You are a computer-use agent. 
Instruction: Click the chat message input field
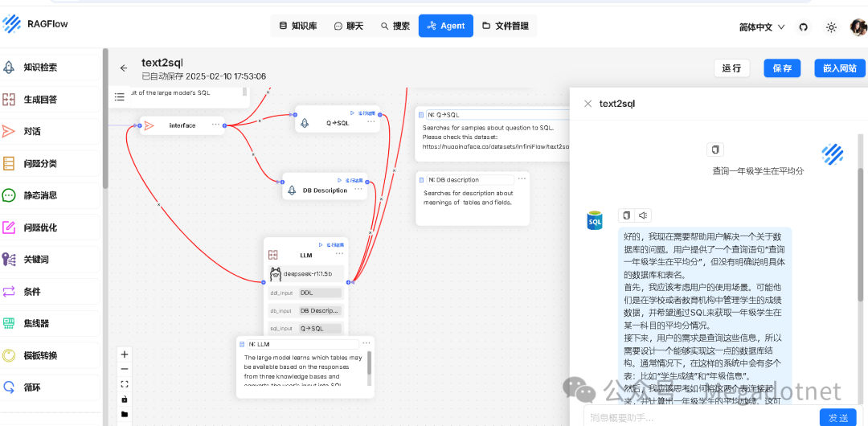tap(699, 417)
